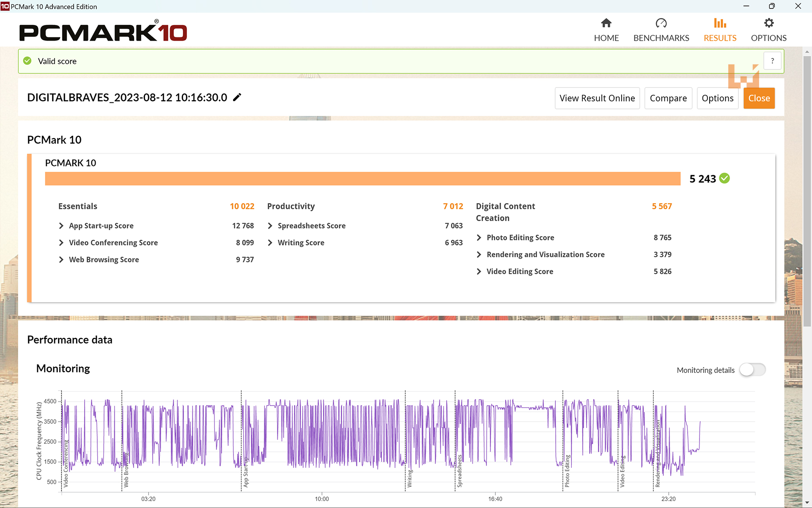Click the orange PCMark 10 score bar
812x508 pixels.
point(362,178)
